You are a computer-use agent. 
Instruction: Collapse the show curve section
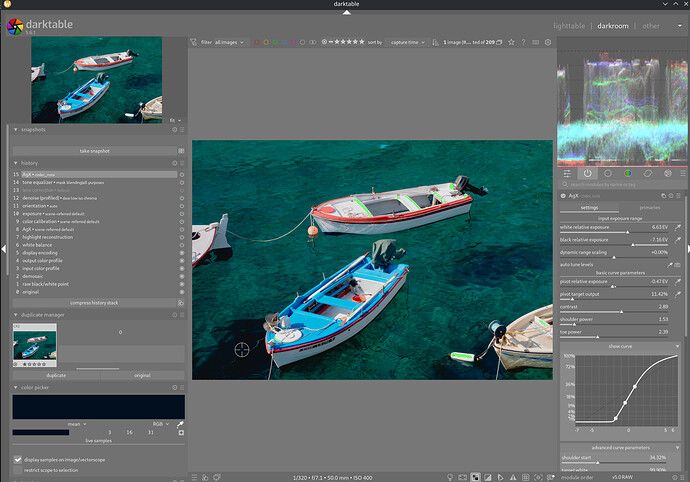coord(677,346)
